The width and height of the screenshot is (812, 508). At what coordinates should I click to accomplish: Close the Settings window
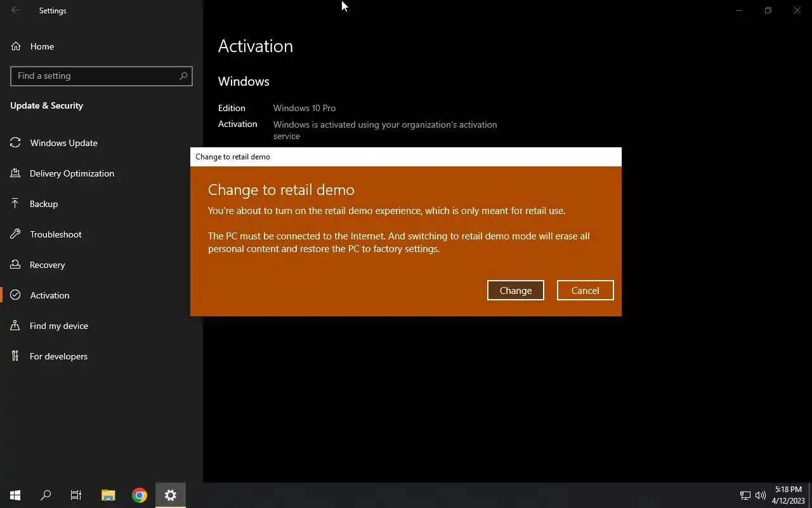[x=797, y=10]
